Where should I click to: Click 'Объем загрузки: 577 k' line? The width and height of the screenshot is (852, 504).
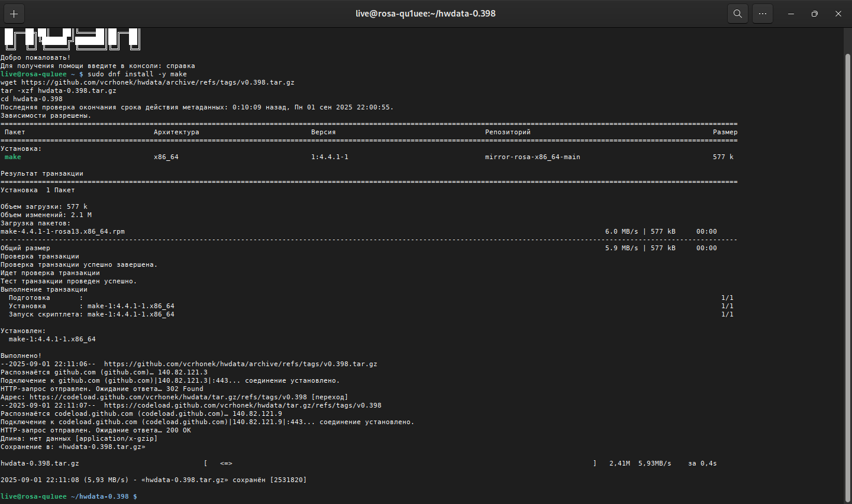pyautogui.click(x=44, y=206)
